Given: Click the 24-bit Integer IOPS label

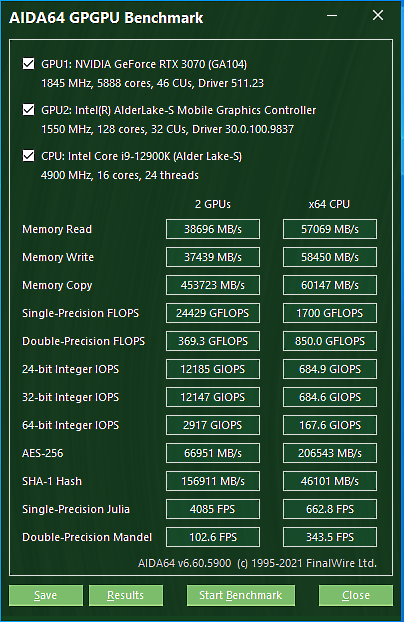Looking at the screenshot, I should [x=71, y=369].
